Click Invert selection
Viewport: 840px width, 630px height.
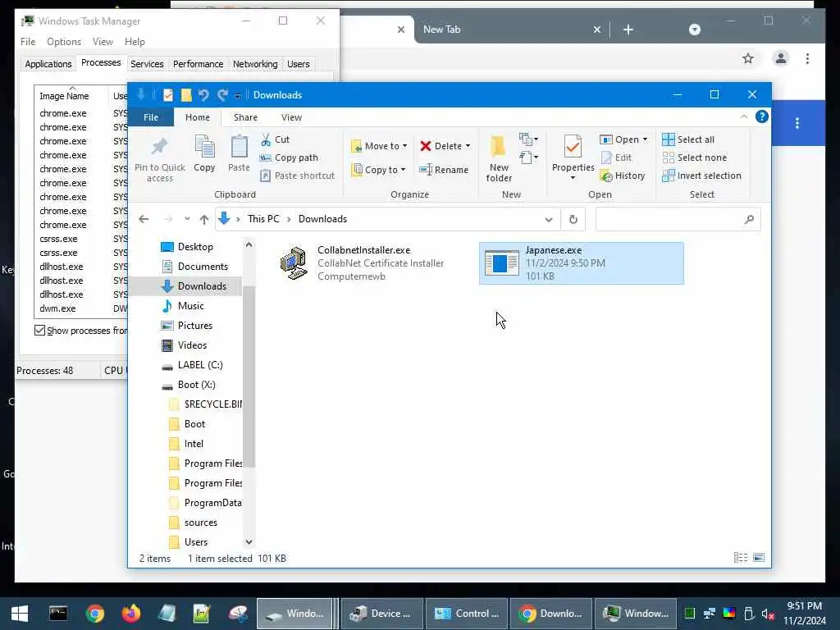[x=702, y=176]
